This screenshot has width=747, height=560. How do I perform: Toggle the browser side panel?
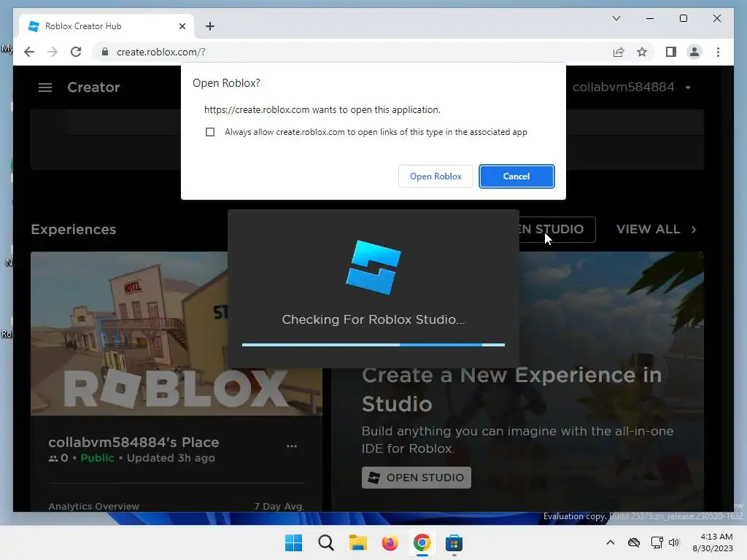(671, 52)
